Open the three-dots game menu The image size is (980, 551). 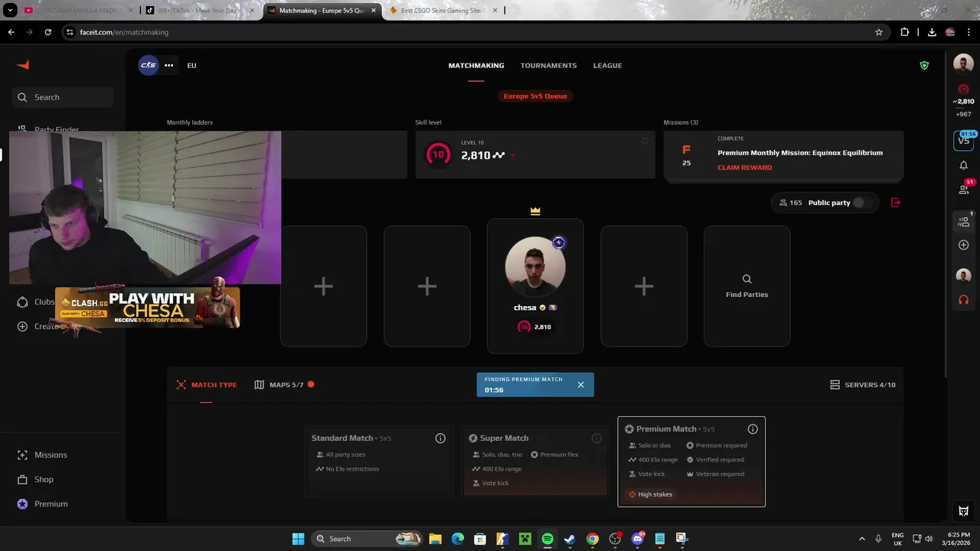coord(169,65)
